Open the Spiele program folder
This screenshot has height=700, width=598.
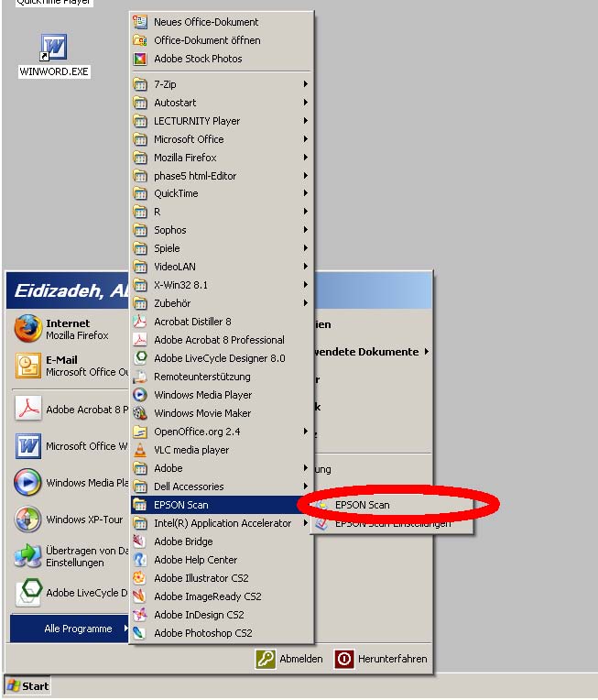coord(221,248)
